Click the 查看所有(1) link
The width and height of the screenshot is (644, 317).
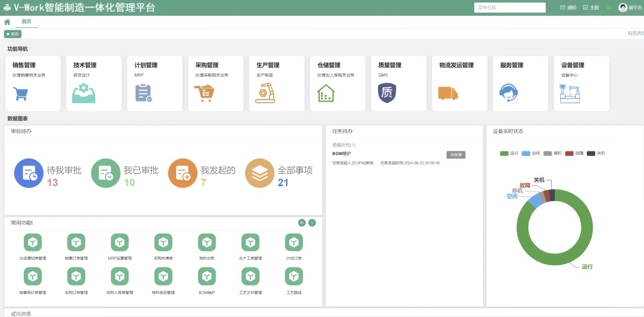344,145
